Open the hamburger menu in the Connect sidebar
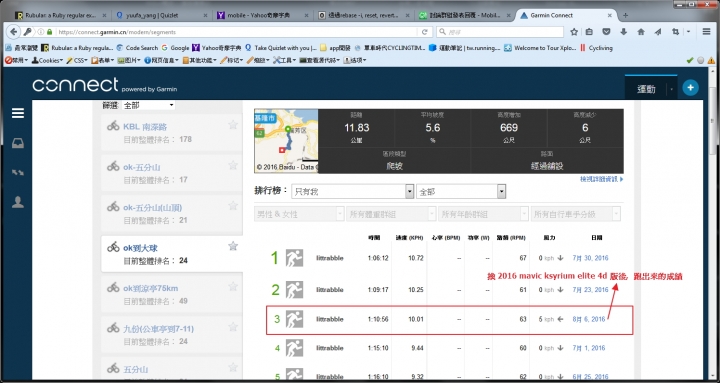The width and height of the screenshot is (720, 383). point(18,113)
